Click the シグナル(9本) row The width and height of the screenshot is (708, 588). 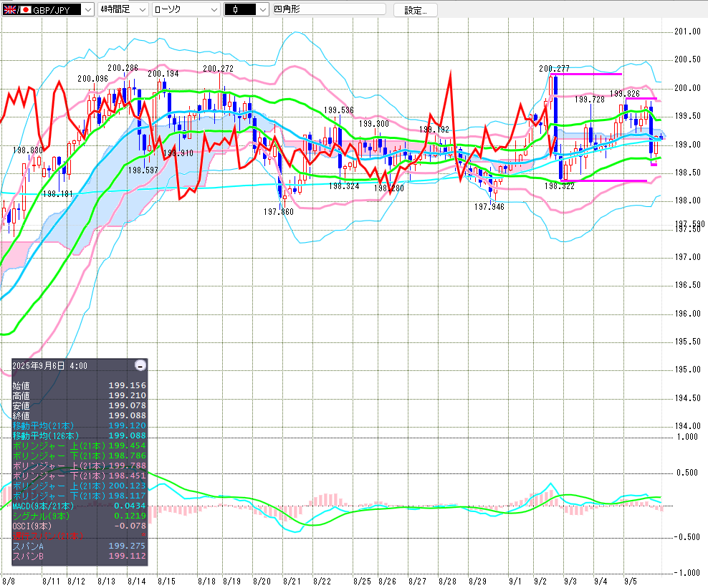pyautogui.click(x=80, y=516)
